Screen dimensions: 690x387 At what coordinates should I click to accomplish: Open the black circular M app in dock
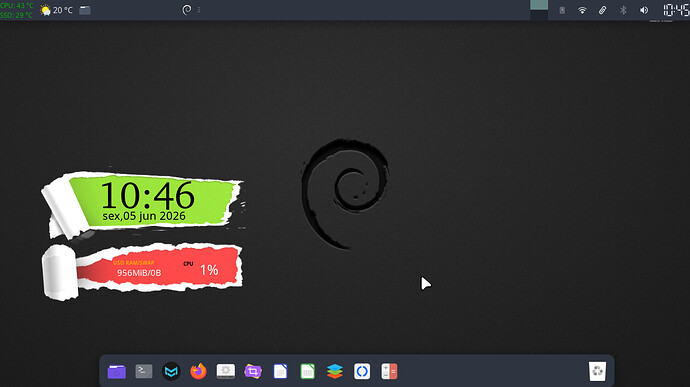click(x=171, y=372)
